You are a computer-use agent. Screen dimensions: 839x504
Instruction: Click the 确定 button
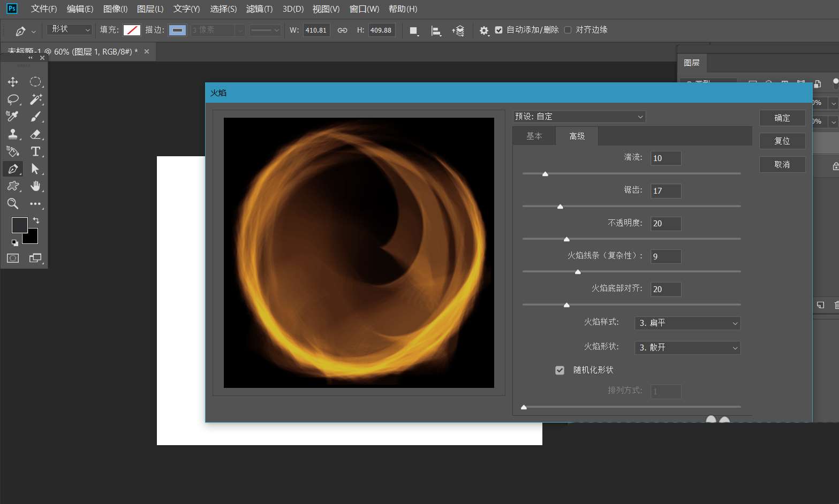(x=782, y=118)
